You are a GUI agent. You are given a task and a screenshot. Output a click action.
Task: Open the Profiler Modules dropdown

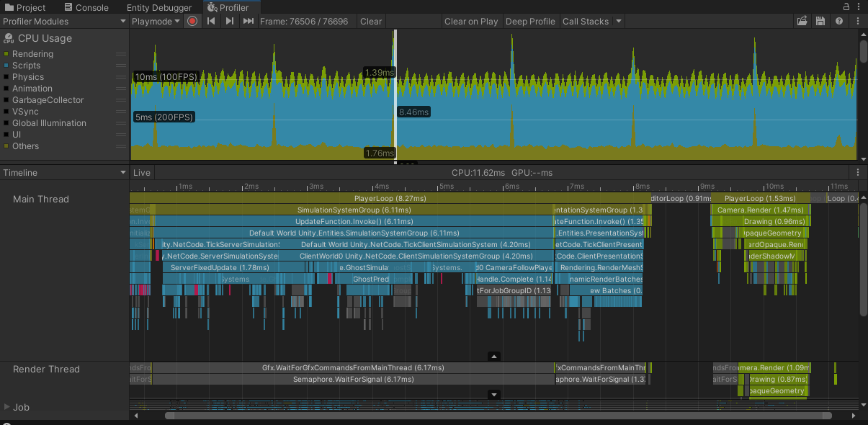click(x=65, y=22)
